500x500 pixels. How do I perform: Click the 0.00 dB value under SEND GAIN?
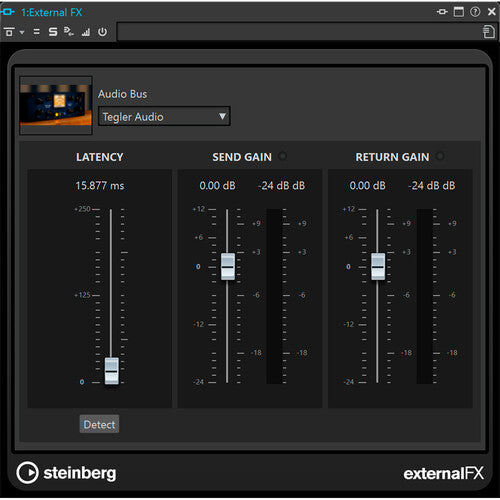point(217,186)
